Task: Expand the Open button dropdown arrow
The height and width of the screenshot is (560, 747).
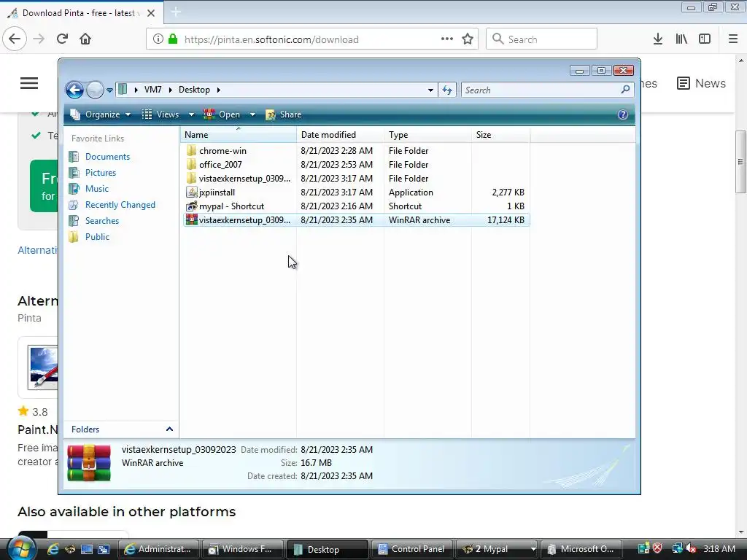Action: pos(252,114)
